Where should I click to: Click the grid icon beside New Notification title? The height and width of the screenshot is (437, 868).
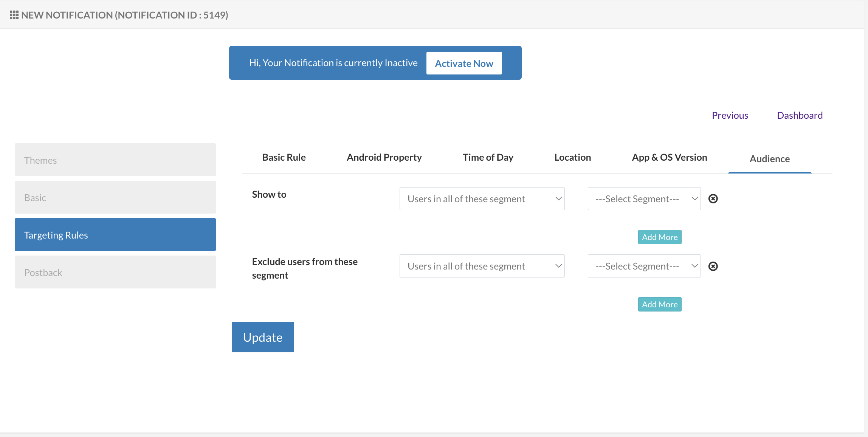(x=14, y=15)
